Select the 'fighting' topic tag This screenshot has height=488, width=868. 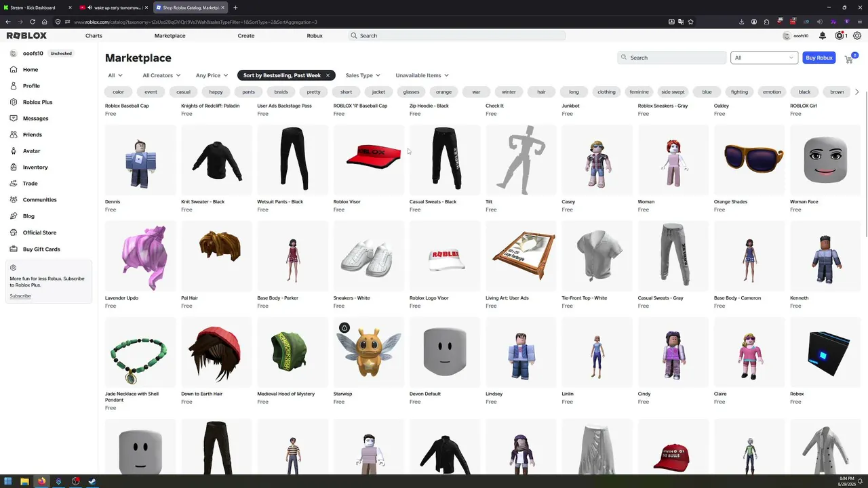pyautogui.click(x=739, y=91)
